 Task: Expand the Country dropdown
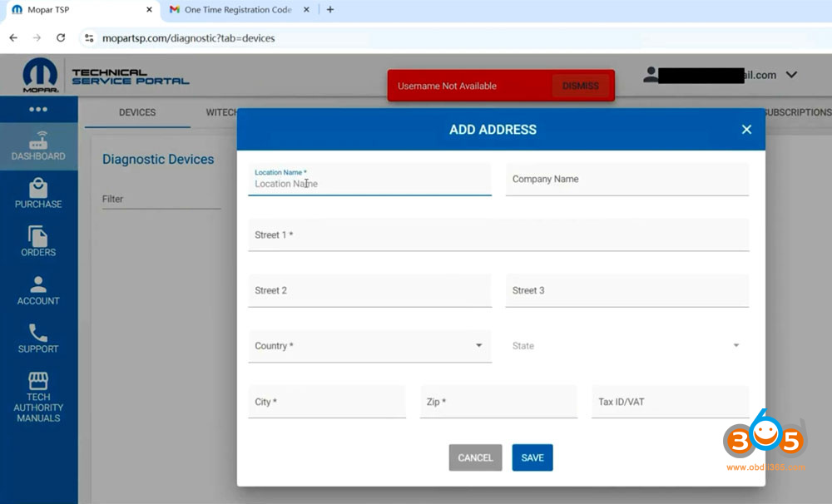point(369,346)
